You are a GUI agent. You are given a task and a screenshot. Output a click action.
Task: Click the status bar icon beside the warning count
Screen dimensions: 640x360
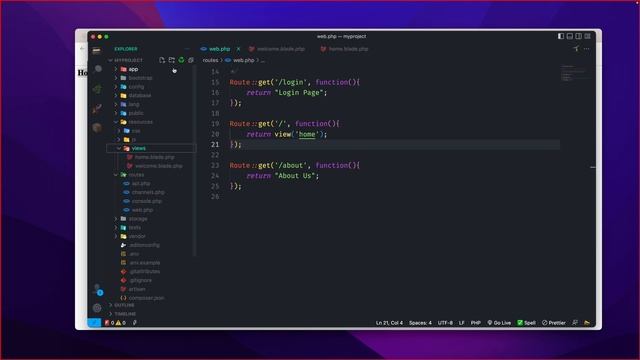pyautogui.click(x=135, y=323)
